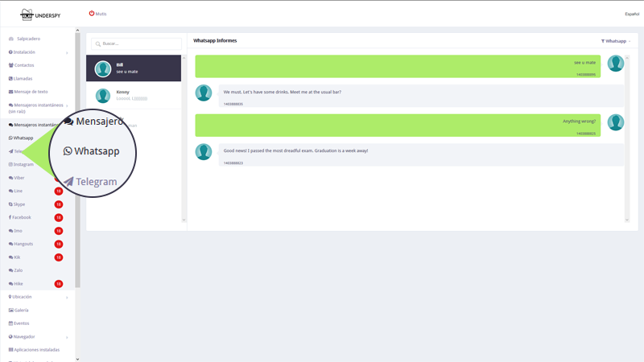Screen dimensions: 644x362
Task: Select Imo in the sidebar
Action: [x=15, y=231]
